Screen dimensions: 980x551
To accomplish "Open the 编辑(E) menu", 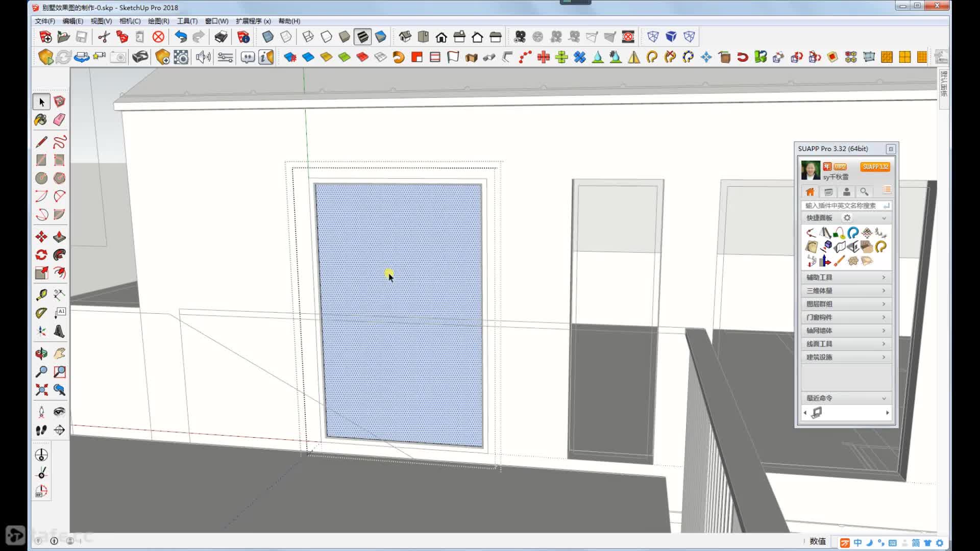I will pos(73,21).
